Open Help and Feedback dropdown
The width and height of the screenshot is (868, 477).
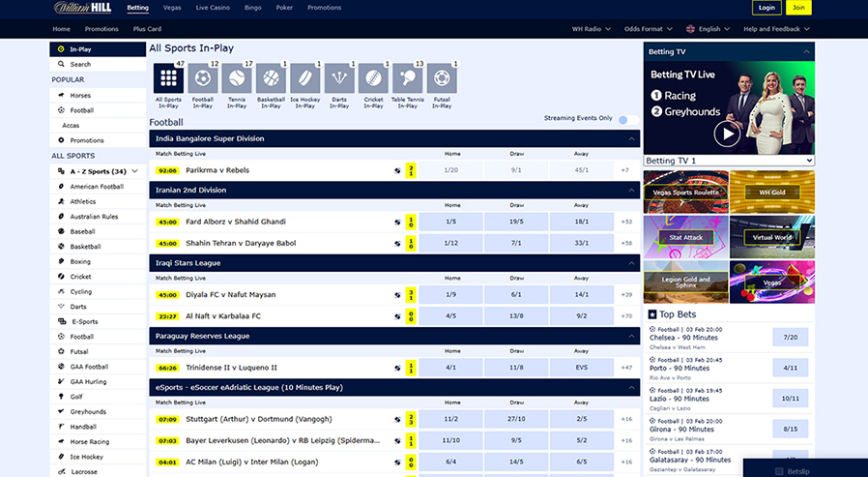coord(777,29)
